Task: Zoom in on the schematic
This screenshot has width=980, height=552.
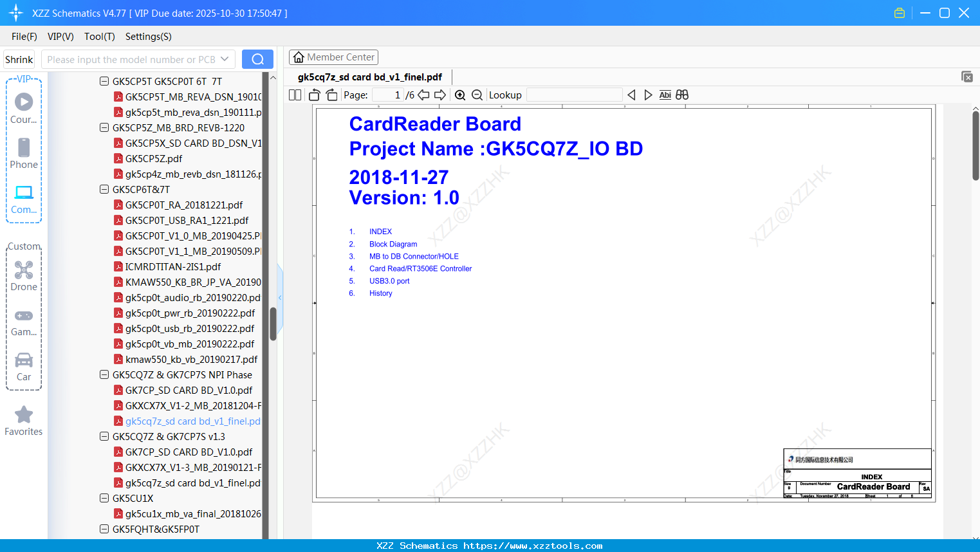Action: point(460,95)
